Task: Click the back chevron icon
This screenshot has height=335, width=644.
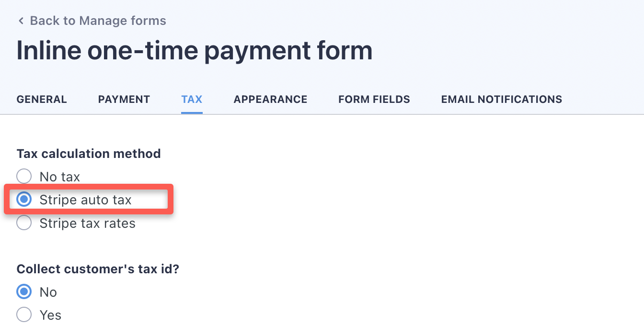Action: coord(21,21)
